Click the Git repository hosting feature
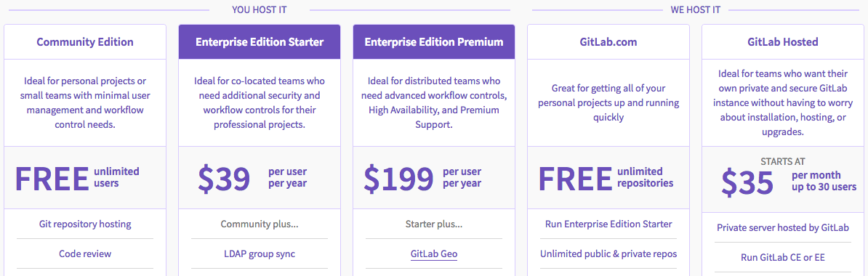868x276 pixels. pyautogui.click(x=85, y=224)
